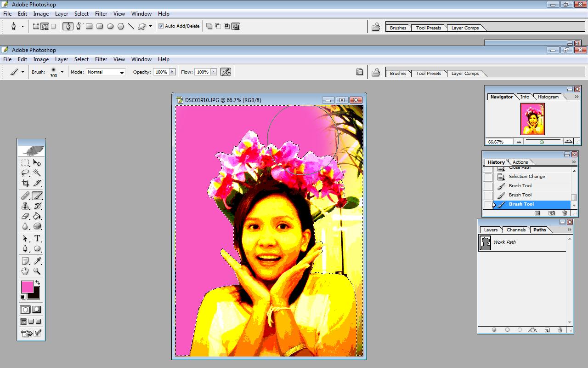Select the Notes tool
Image resolution: width=588 pixels, height=368 pixels.
[x=25, y=261]
